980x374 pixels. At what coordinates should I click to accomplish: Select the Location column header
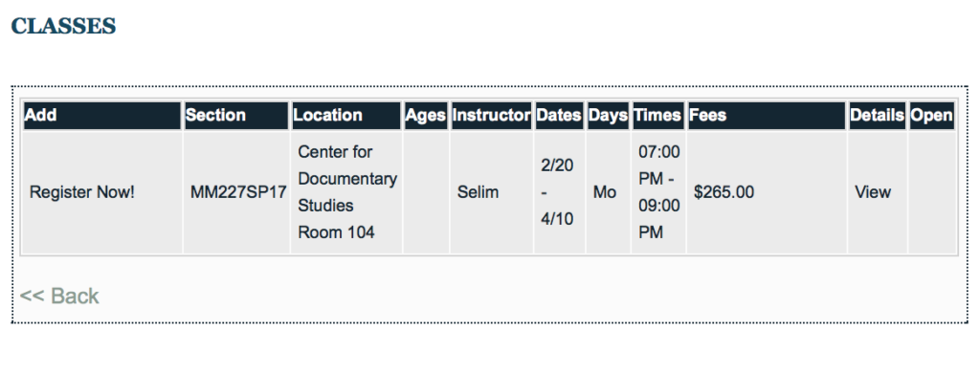[346, 116]
